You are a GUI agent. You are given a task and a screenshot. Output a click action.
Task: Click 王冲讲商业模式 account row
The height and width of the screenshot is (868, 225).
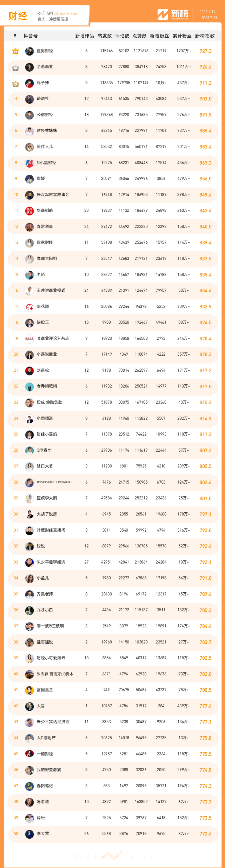click(113, 290)
